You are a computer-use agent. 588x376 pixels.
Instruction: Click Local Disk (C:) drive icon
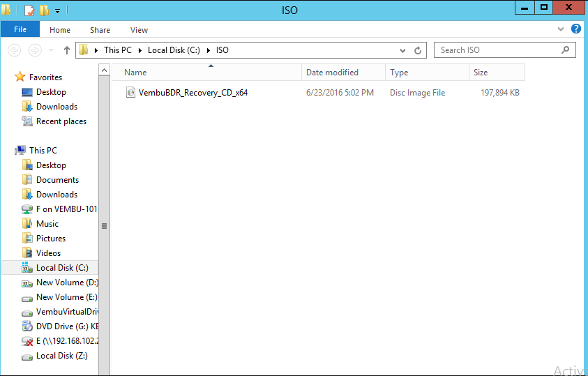coord(27,267)
